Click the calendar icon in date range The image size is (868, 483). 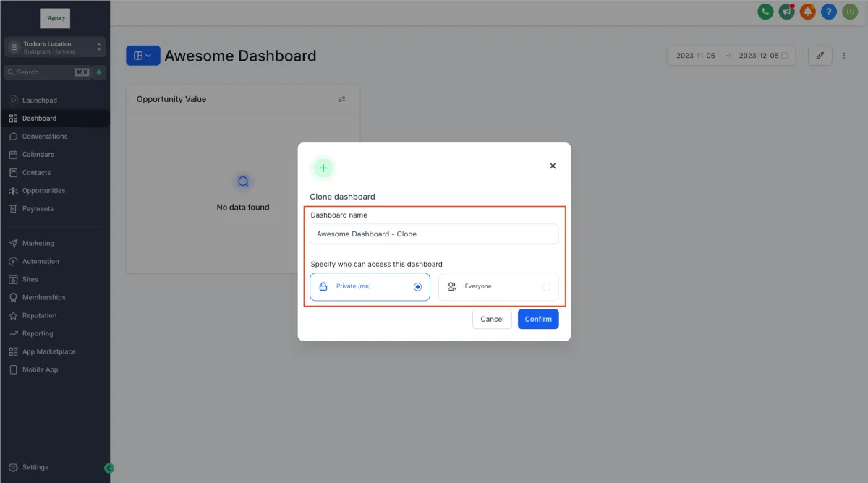[785, 56]
